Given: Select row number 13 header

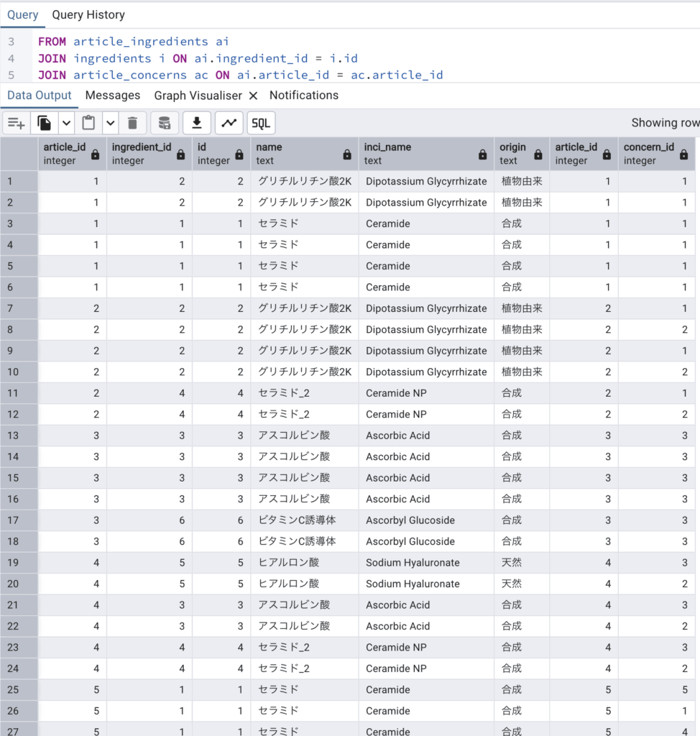Looking at the screenshot, I should [x=19, y=436].
